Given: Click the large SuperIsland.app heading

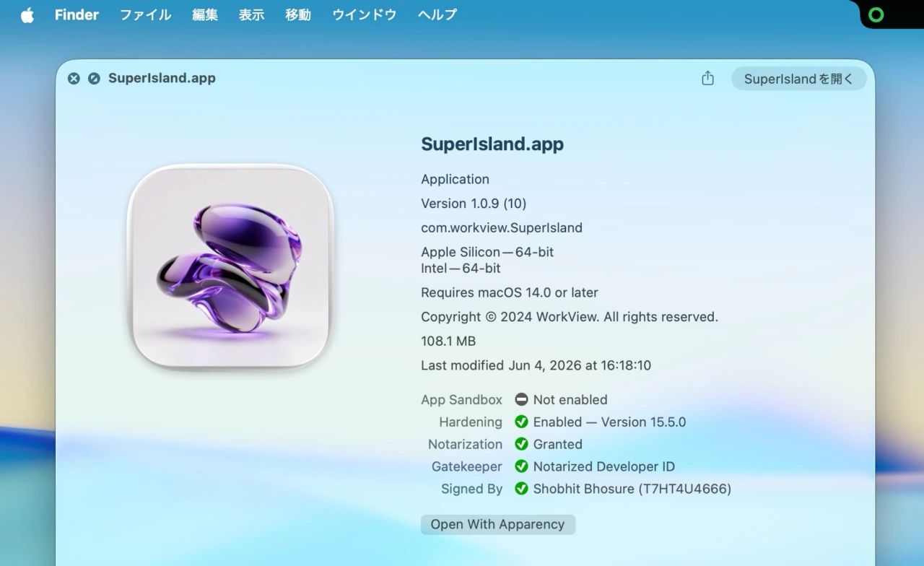Looking at the screenshot, I should (x=492, y=144).
